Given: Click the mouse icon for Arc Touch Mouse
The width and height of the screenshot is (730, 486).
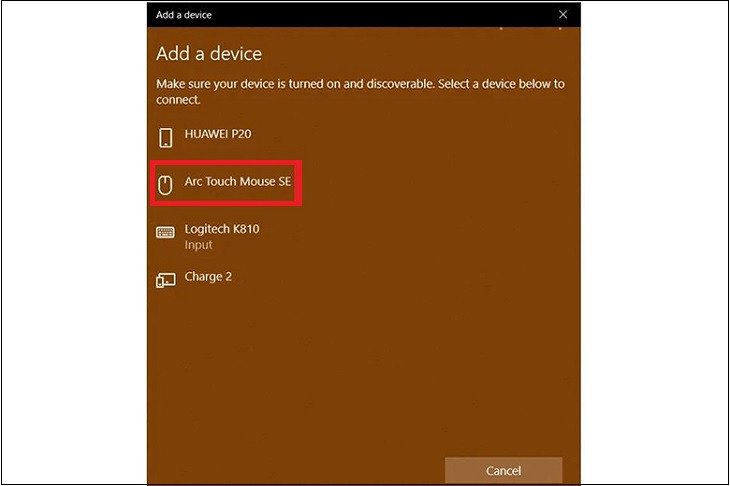Looking at the screenshot, I should point(166,185).
